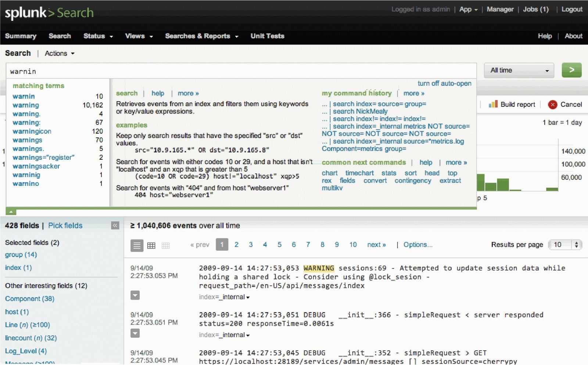The width and height of the screenshot is (588, 365).
Task: Select matching term warning with 10,162 count
Action: coord(26,105)
